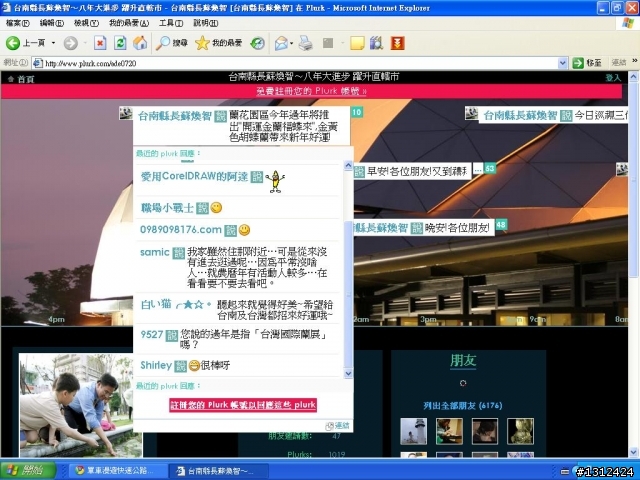Image resolution: width=640 pixels, height=480 pixels.
Task: Open the 編輯(E) menu
Action: click(x=51, y=23)
